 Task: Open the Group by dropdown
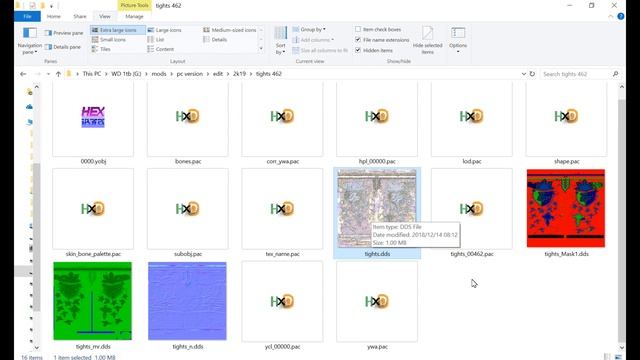(x=309, y=29)
